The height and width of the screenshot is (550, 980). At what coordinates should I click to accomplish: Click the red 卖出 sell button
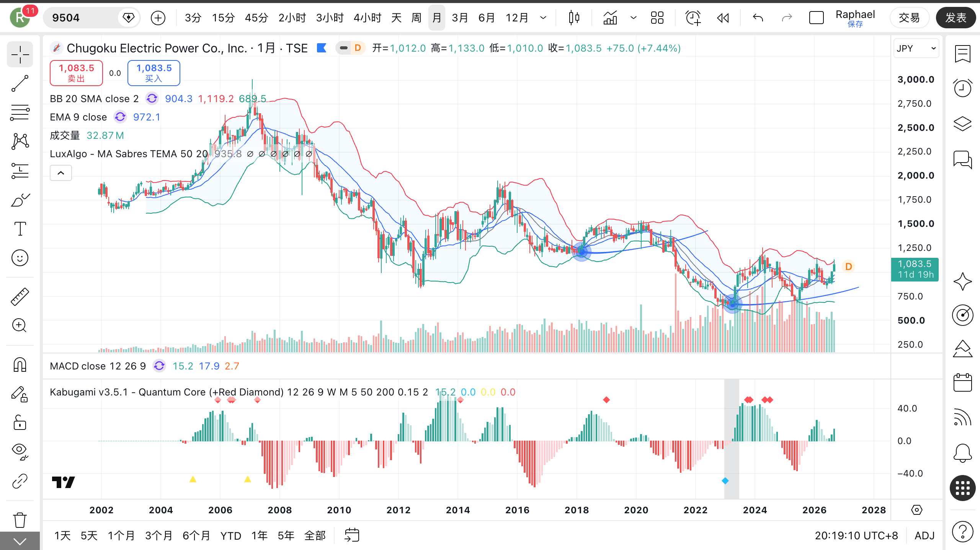coord(76,73)
